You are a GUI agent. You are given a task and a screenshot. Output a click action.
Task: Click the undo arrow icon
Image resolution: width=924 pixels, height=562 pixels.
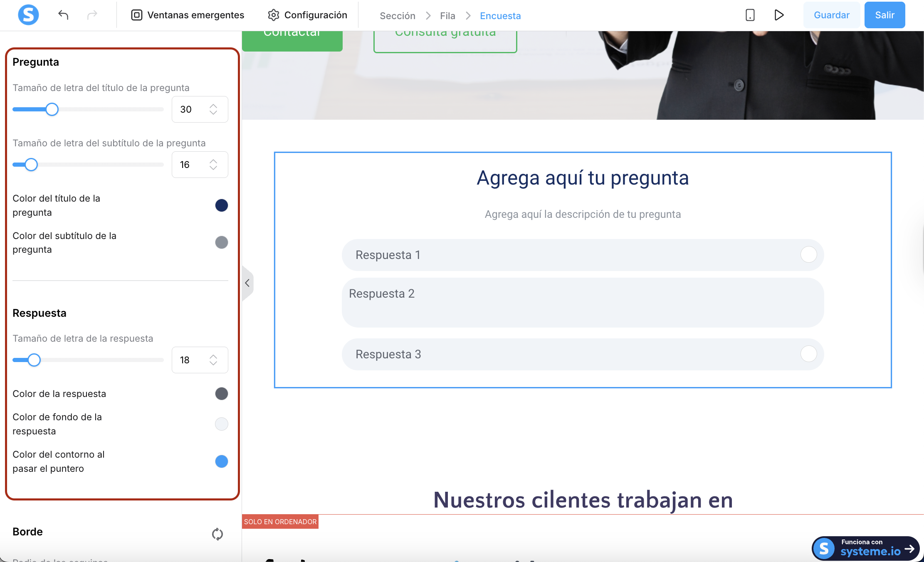point(63,15)
